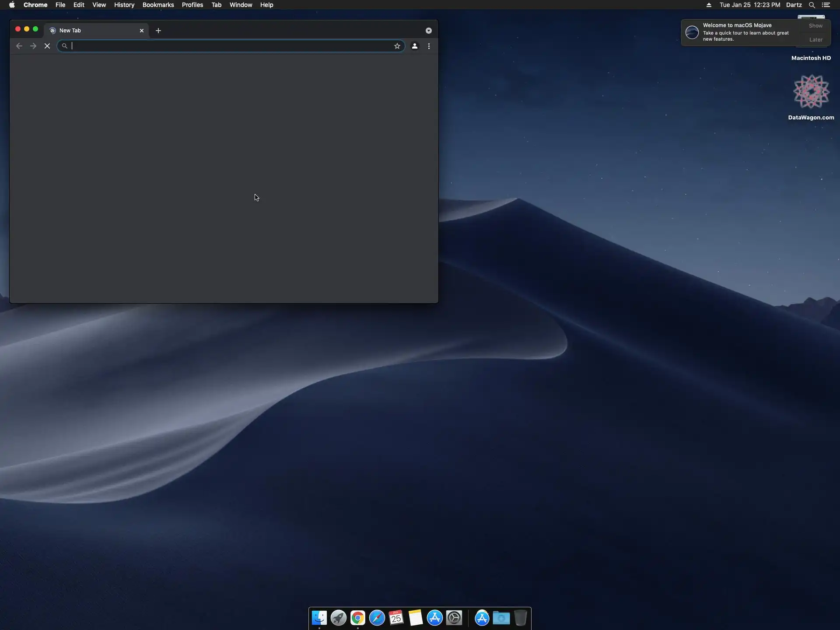Viewport: 840px width, 630px height.
Task: Open the Profiles menu
Action: tap(192, 5)
